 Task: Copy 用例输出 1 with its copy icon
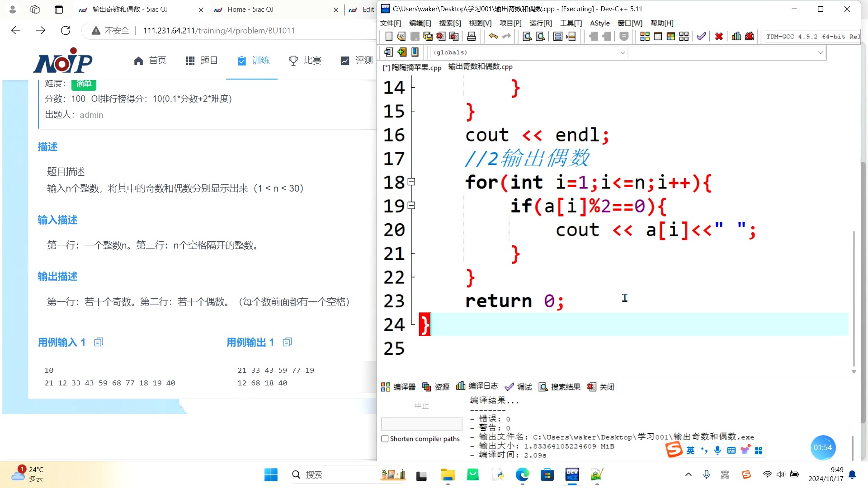287,342
